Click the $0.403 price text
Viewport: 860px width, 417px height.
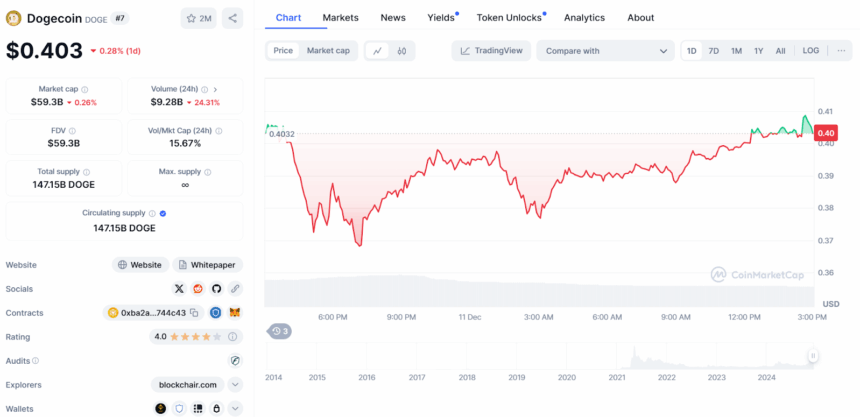tap(44, 50)
